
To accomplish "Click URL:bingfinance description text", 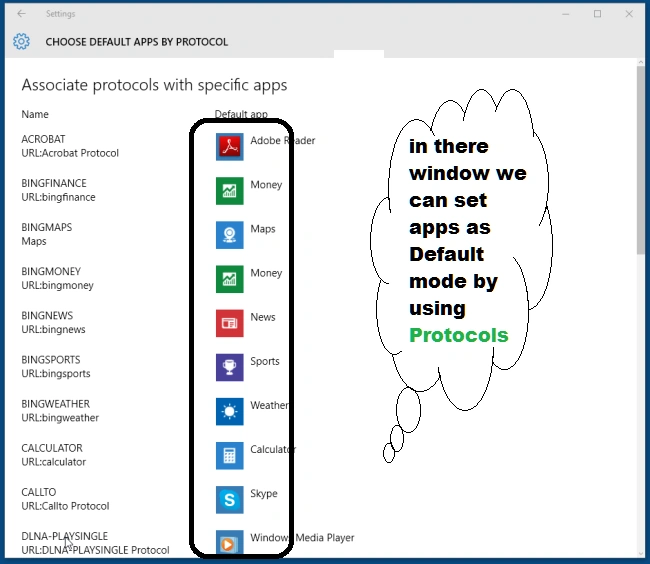I will [x=58, y=197].
